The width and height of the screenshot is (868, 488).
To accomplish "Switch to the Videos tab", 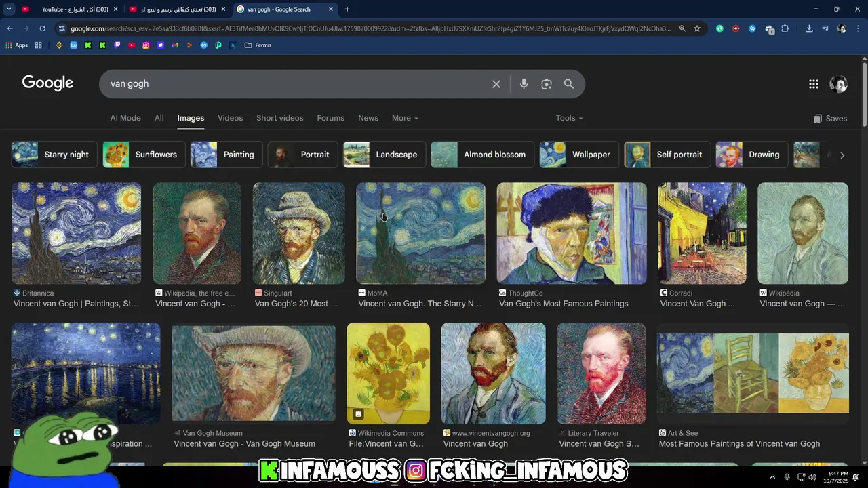I will click(230, 118).
